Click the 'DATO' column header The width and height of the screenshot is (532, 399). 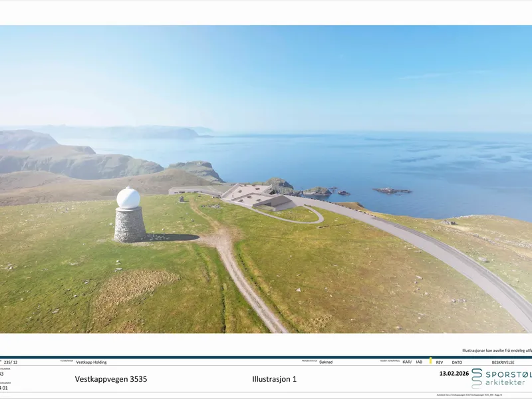(x=457, y=362)
